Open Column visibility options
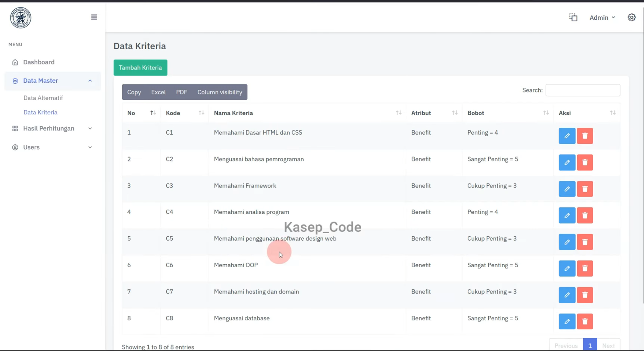The width and height of the screenshot is (644, 351). pos(220,92)
